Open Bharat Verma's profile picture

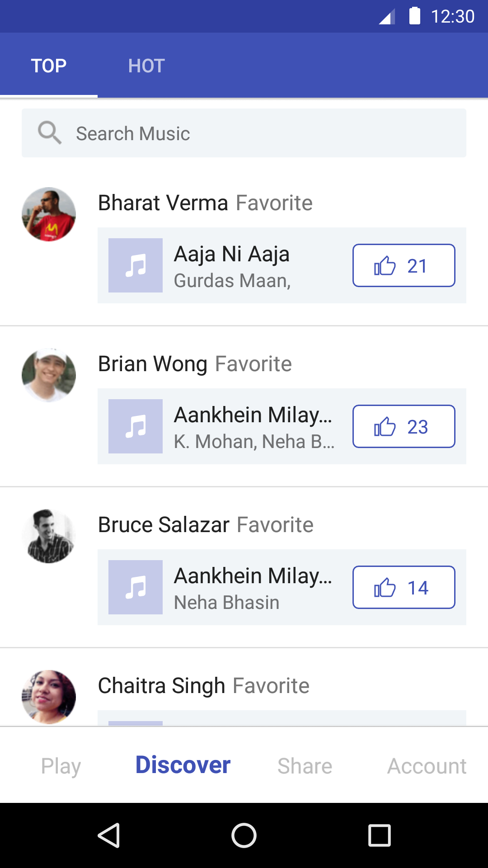point(49,214)
